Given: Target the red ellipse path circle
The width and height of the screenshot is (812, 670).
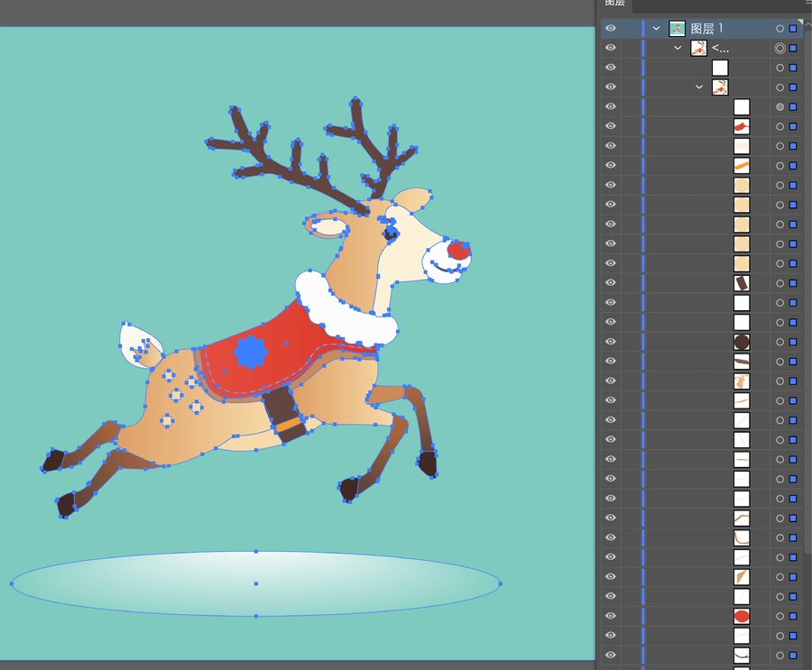Looking at the screenshot, I should click(780, 616).
